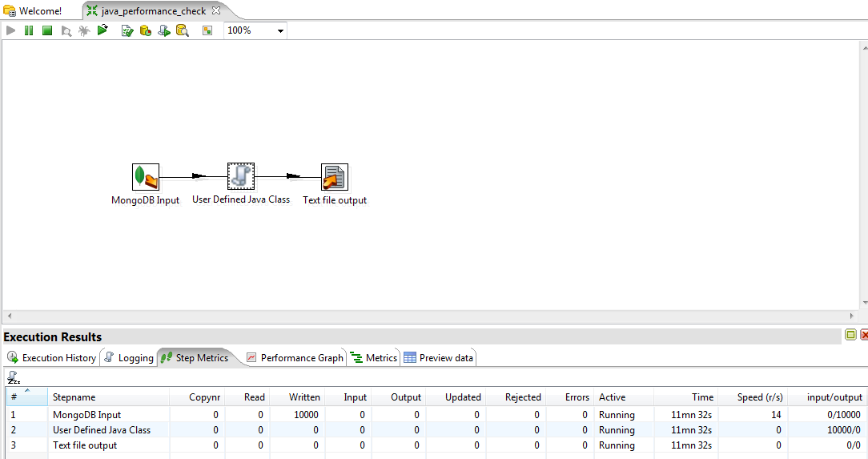
Task: Click time 11mn 32s for Text file output
Action: pos(691,445)
